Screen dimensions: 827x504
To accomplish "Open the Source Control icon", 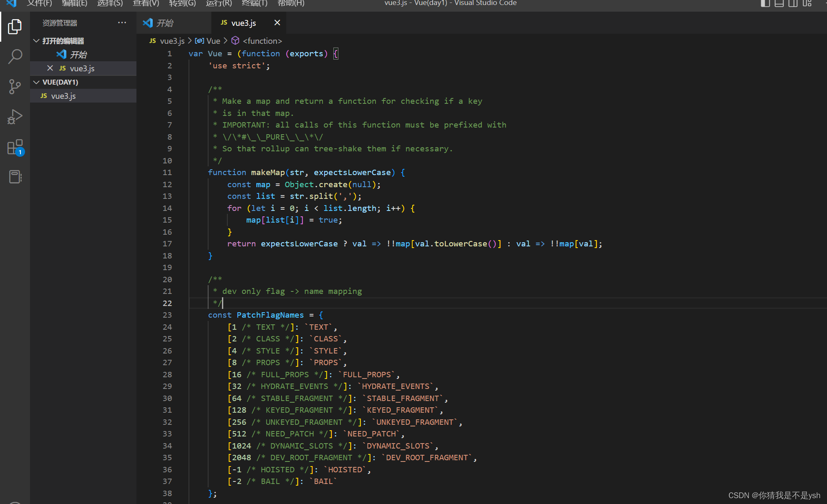I will coord(15,86).
